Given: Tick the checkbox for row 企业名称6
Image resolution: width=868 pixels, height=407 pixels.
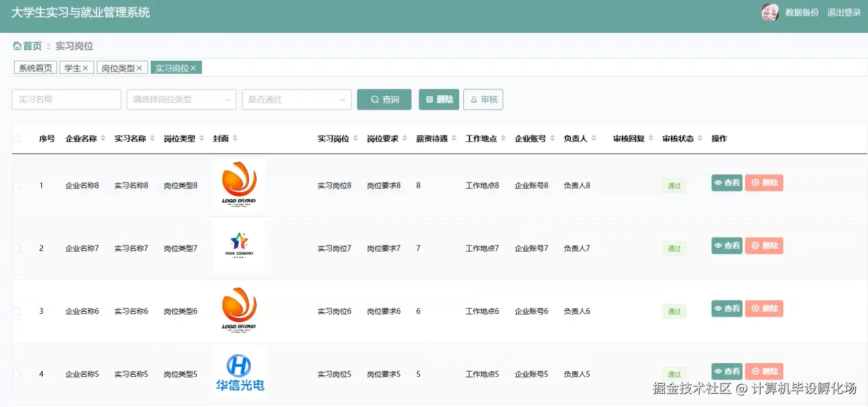Looking at the screenshot, I should tap(17, 311).
